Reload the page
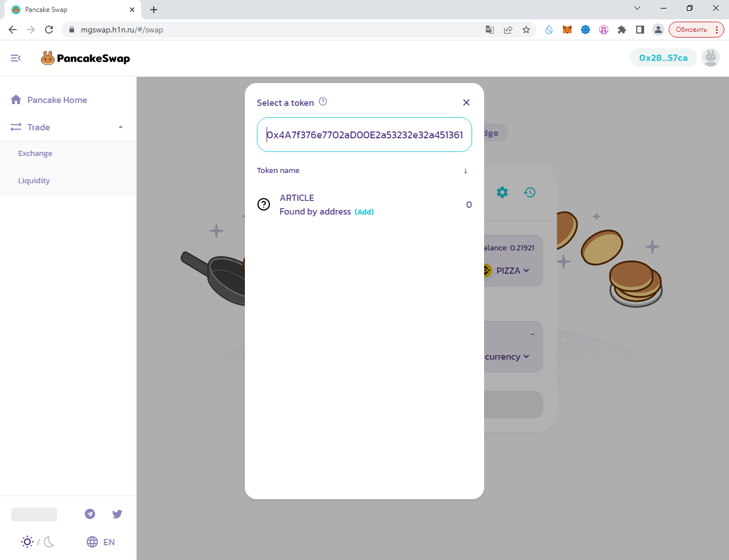Screen dimensions: 729x560 [x=49, y=30]
